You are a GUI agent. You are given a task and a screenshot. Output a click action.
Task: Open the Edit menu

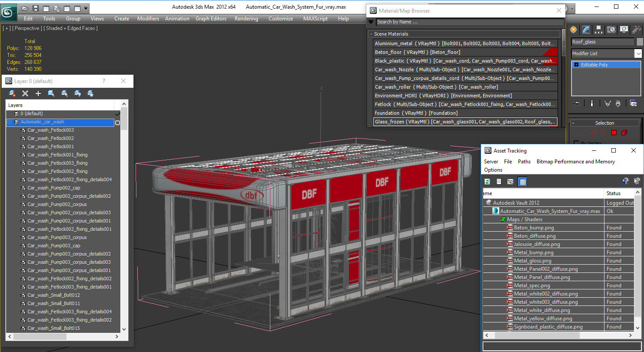28,19
